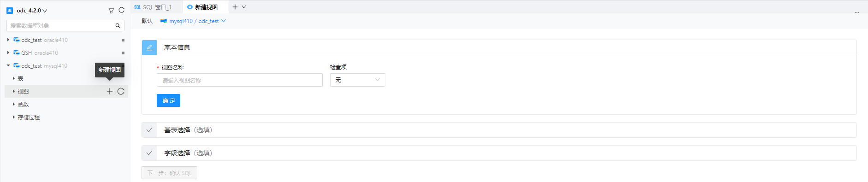Viewport: 868px width, 182px height.
Task: Click the blue 确定 button
Action: coord(168,100)
